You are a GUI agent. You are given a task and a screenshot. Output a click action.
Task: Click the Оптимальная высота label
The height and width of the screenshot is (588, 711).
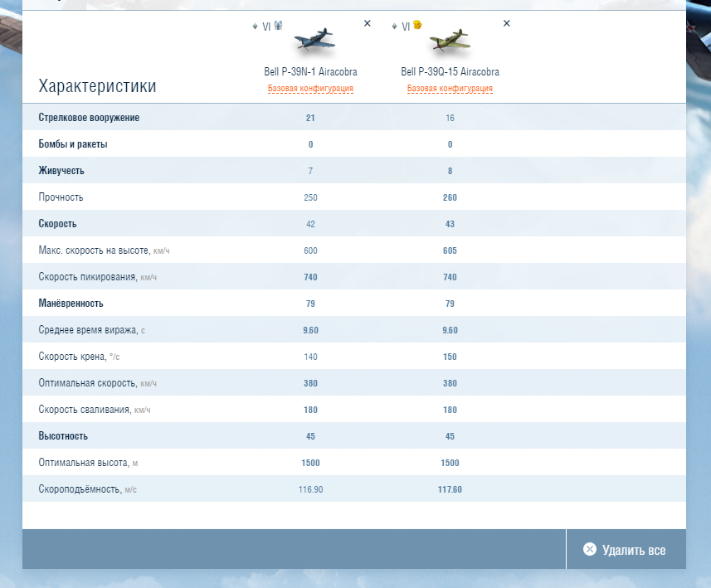[84, 463]
